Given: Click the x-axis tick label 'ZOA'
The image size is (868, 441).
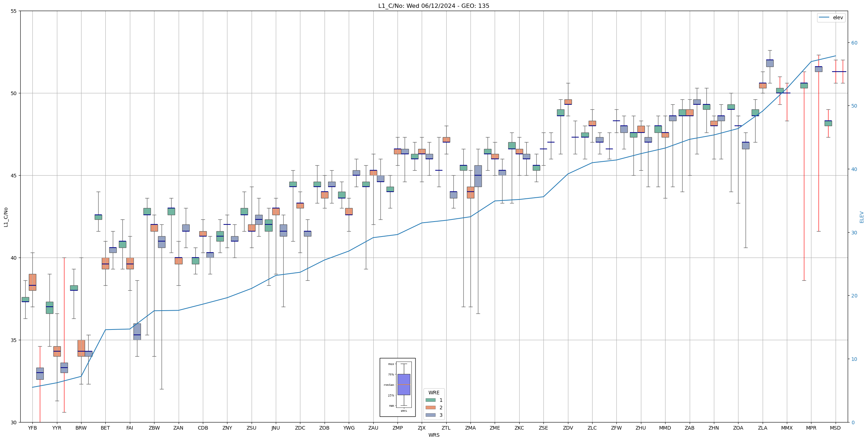Looking at the screenshot, I should tap(738, 428).
